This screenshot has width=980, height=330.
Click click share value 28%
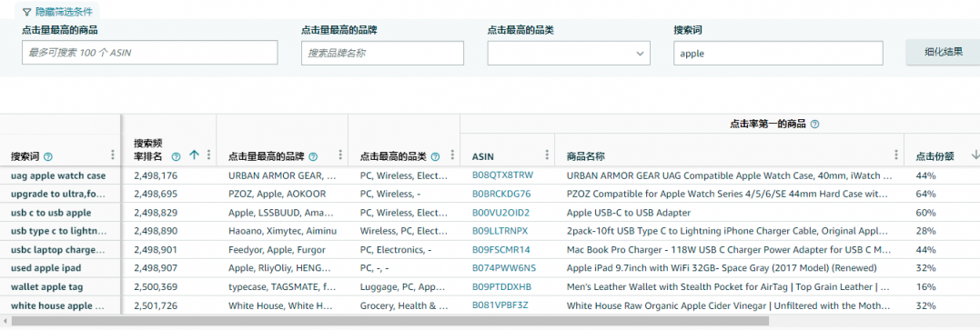click(x=925, y=231)
